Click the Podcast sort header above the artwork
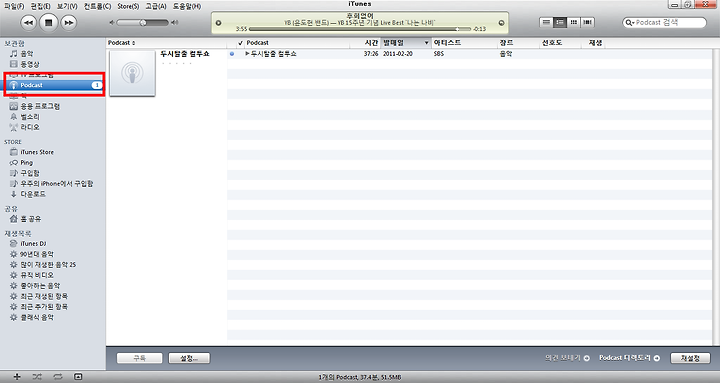The height and width of the screenshot is (383, 720). [122, 43]
